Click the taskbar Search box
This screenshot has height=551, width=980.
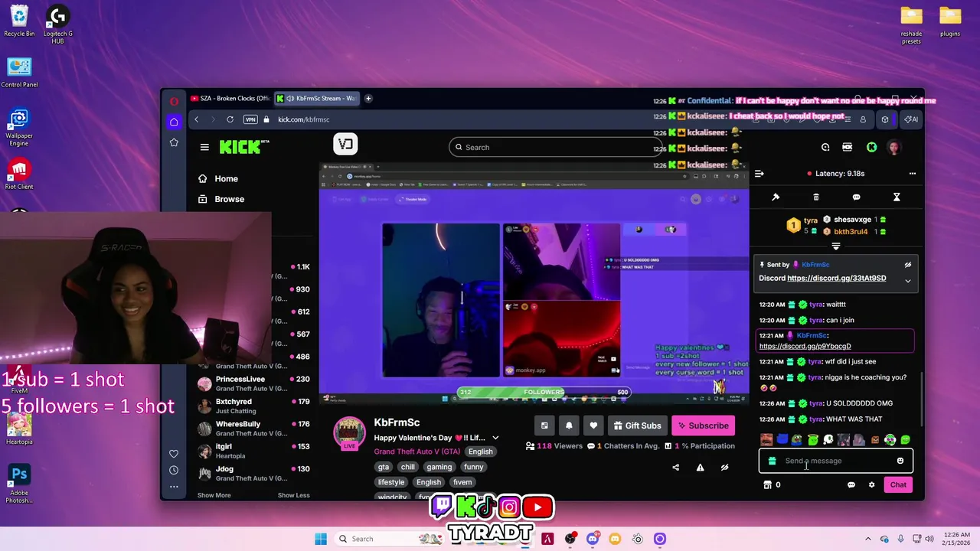tap(390, 539)
